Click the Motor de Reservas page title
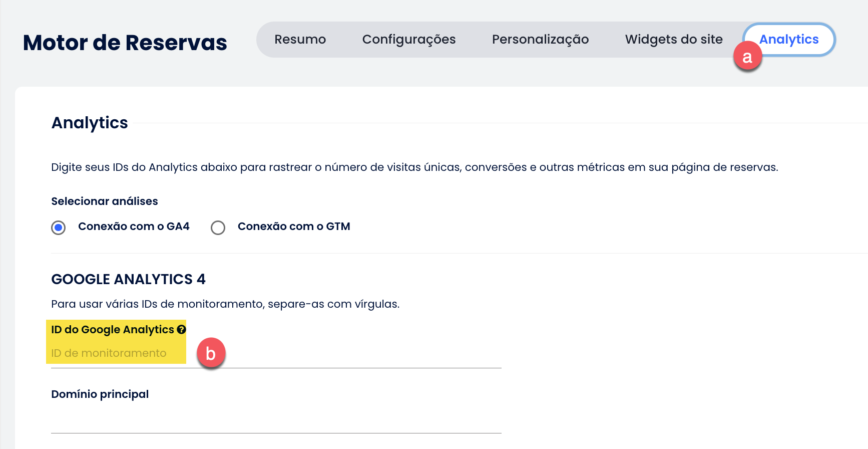Screen dimensions: 868x449 [x=125, y=43]
